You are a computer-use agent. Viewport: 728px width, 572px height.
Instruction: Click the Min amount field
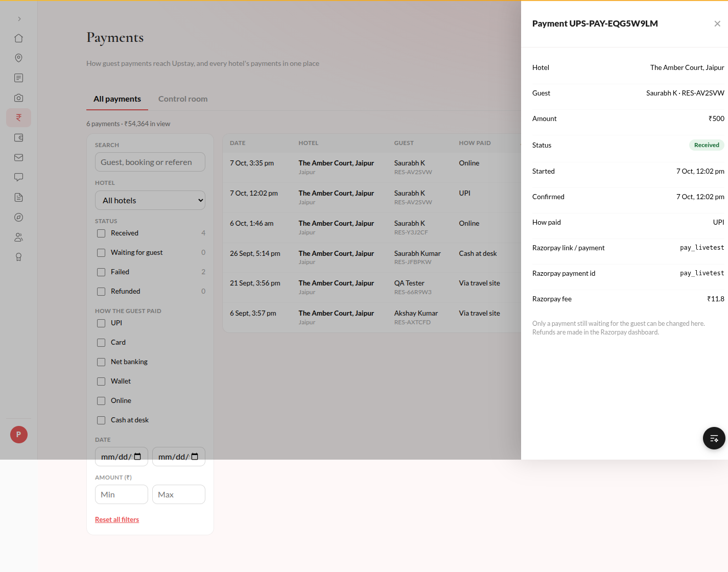[122, 494]
